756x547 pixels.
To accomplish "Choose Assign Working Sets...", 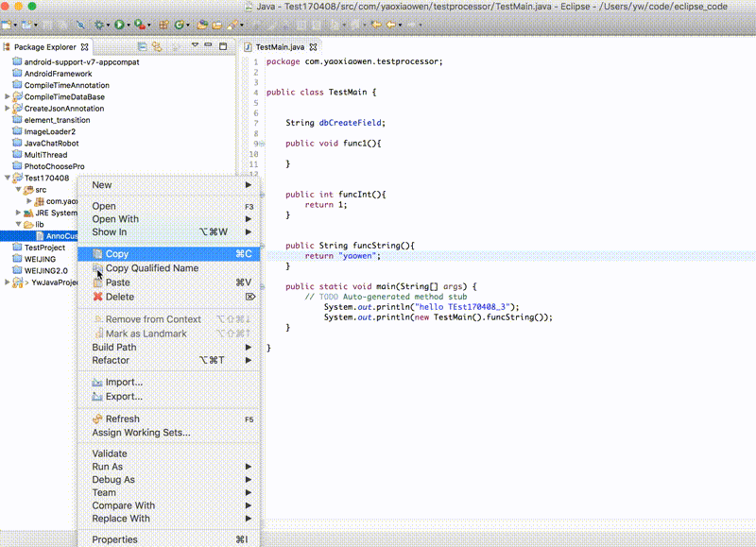I will click(x=169, y=433).
